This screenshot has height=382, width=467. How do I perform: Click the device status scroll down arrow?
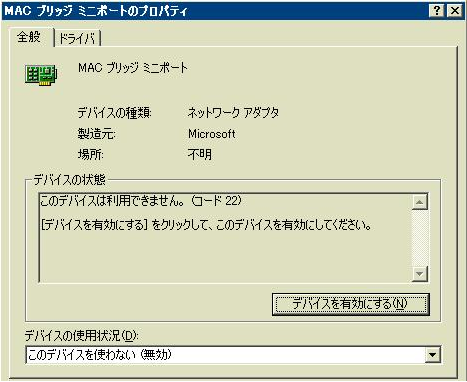click(x=420, y=274)
